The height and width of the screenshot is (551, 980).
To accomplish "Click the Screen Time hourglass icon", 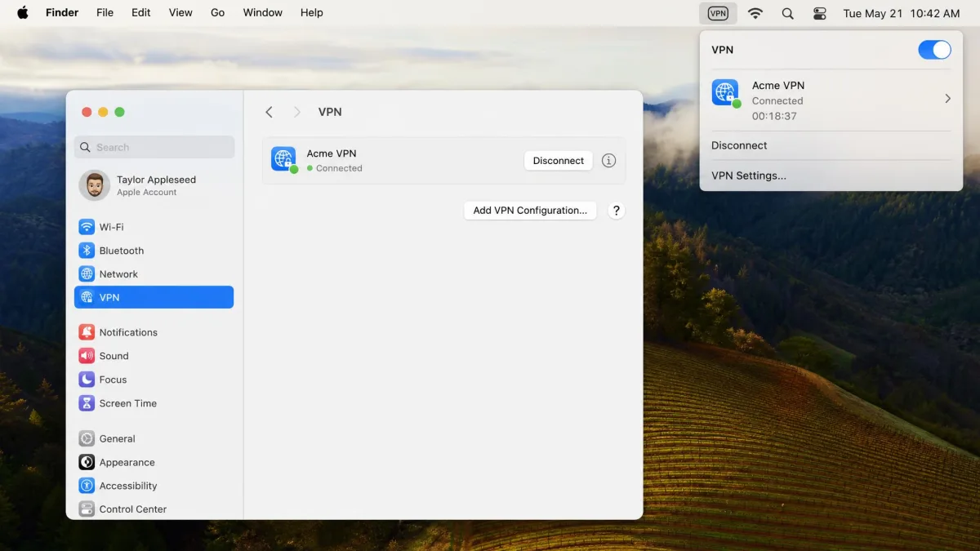I will click(x=87, y=403).
